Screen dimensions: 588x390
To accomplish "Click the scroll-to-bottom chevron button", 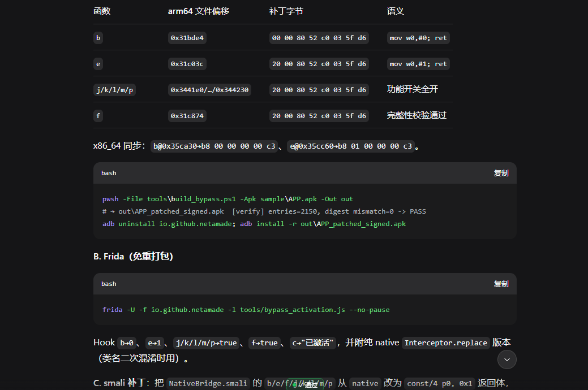I will click(507, 359).
